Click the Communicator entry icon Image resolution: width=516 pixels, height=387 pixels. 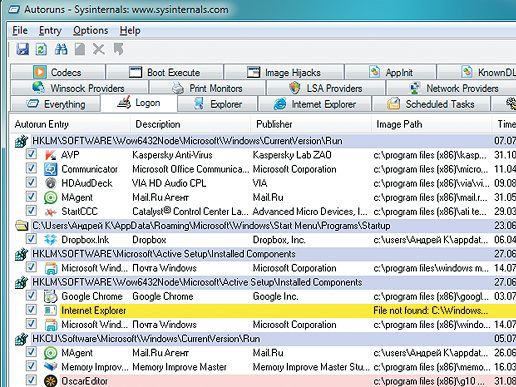50,169
